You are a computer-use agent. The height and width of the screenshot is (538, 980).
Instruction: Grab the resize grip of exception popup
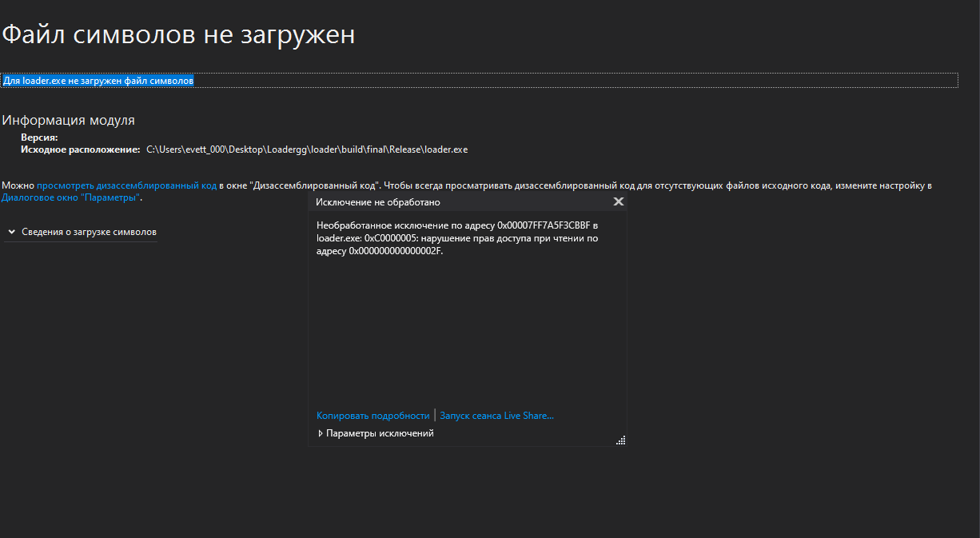[620, 440]
